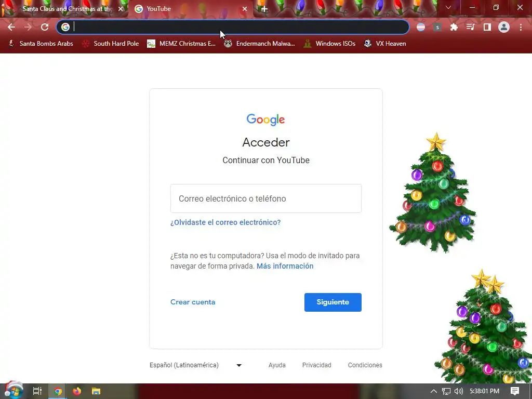
Task: Show hidden tray icons chevron
Action: click(434, 391)
